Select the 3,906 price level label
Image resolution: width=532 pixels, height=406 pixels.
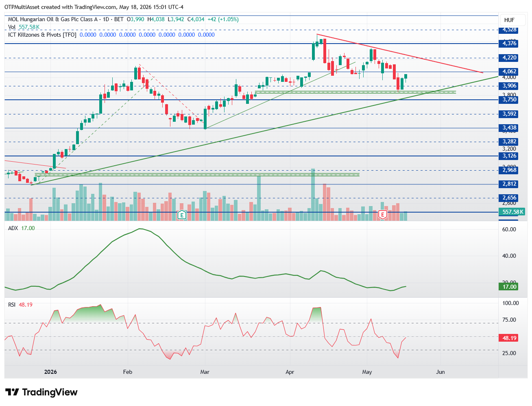click(509, 86)
